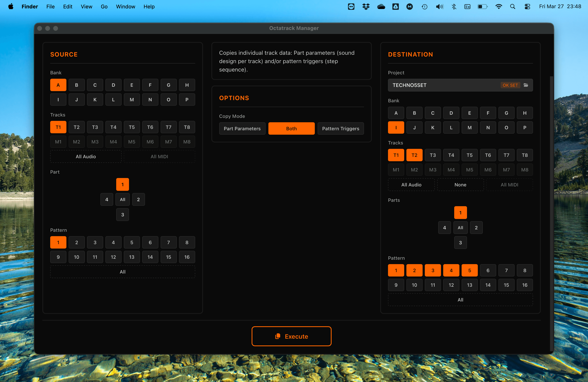The image size is (588, 382).
Task: Open the Spotlight search icon
Action: pyautogui.click(x=513, y=7)
